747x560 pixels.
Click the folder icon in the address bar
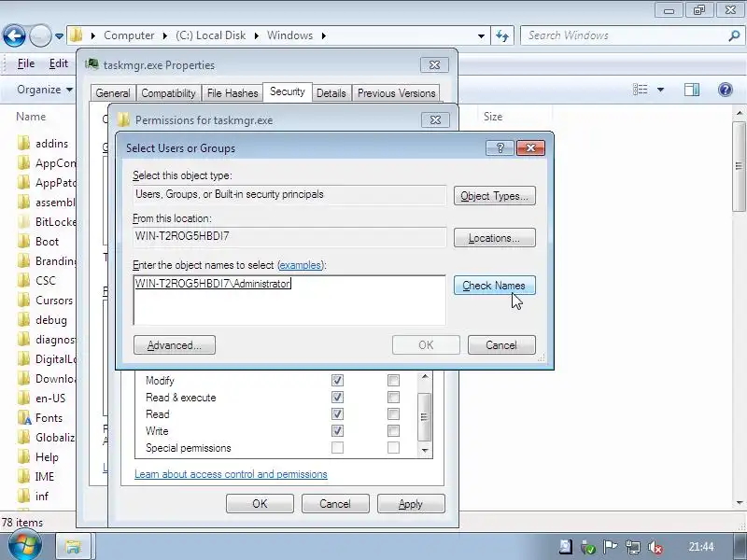tap(77, 35)
